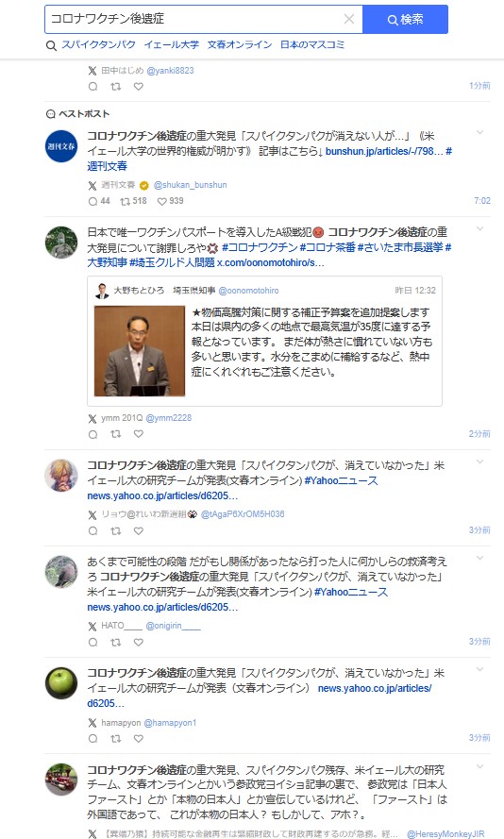
Task: Focus the search input containing コロナワクチン後遺症
Action: [x=193, y=19]
